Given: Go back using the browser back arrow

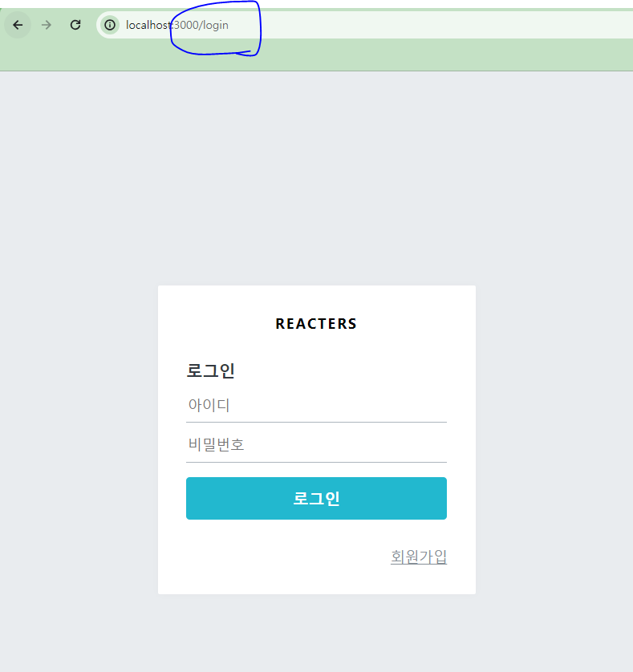Looking at the screenshot, I should 18,26.
